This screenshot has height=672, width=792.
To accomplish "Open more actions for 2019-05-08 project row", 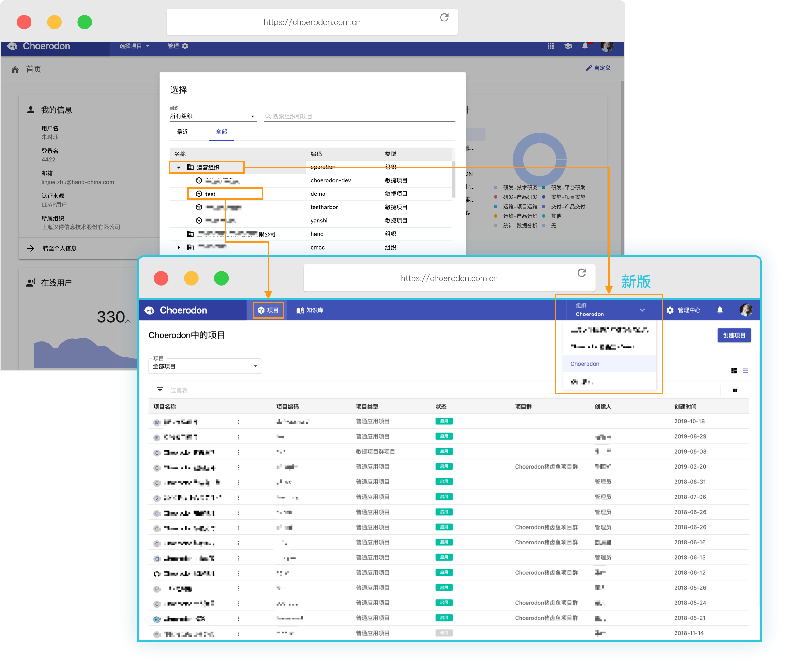I will 238,452.
